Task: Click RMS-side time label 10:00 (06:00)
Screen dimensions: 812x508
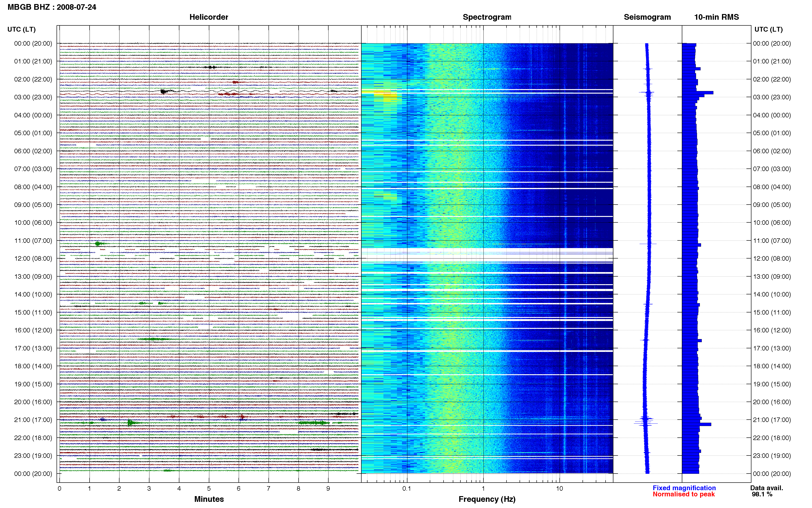Action: tap(772, 222)
